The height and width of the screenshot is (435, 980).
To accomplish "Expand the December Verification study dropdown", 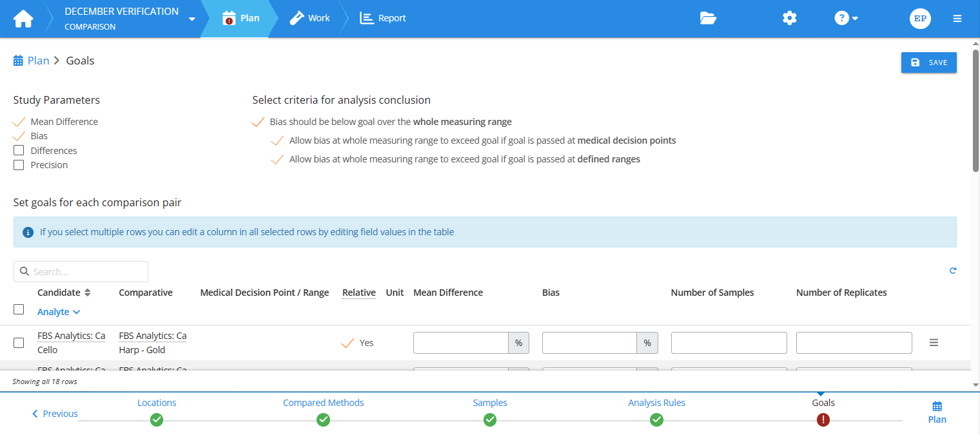I will point(191,19).
